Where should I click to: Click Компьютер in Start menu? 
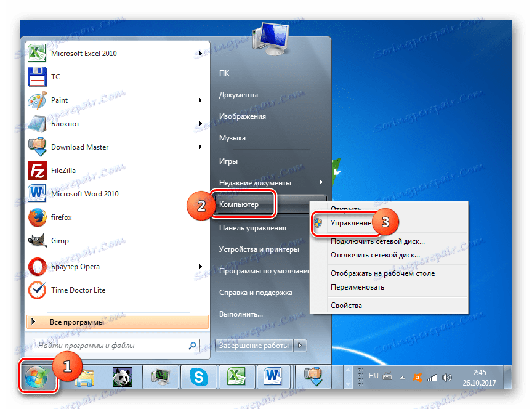pos(238,204)
